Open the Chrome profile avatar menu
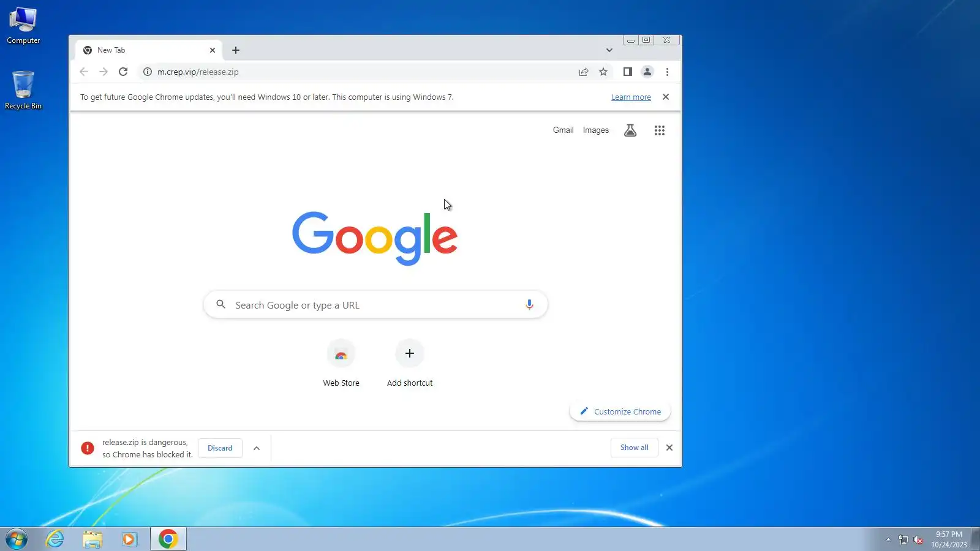Image resolution: width=980 pixels, height=551 pixels. 647,72
